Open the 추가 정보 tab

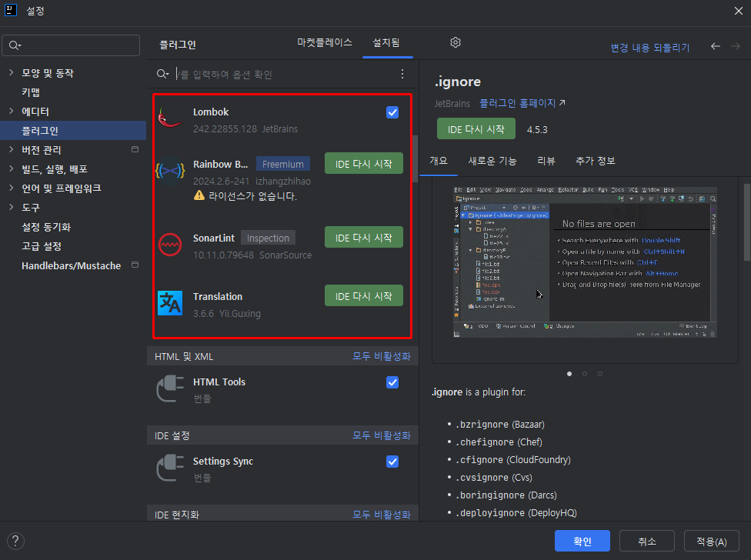(x=595, y=161)
